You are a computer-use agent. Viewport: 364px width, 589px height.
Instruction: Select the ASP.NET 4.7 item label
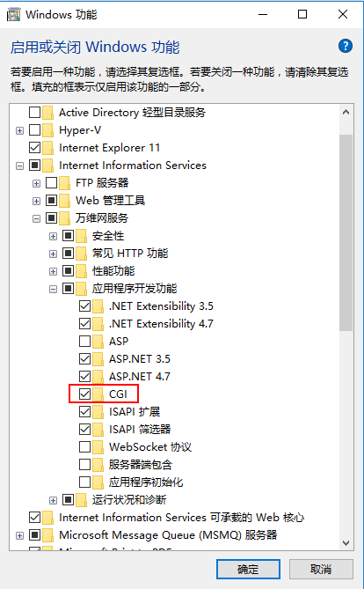coord(140,377)
